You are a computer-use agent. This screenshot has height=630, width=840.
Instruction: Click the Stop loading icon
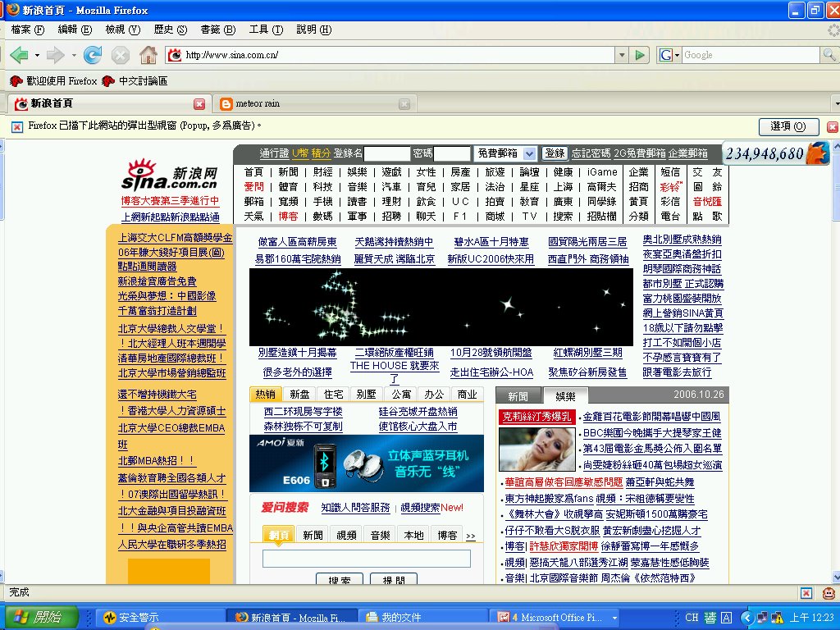pyautogui.click(x=121, y=55)
